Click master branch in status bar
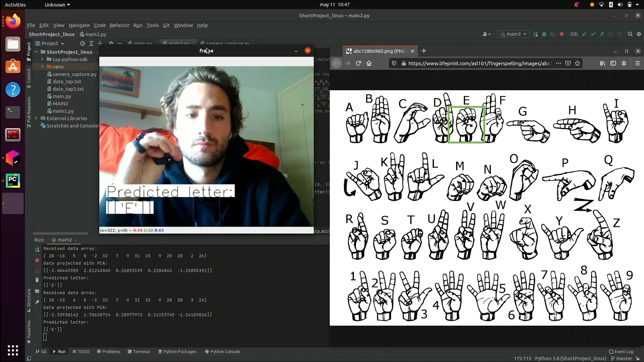644x362 pixels. [621, 358]
